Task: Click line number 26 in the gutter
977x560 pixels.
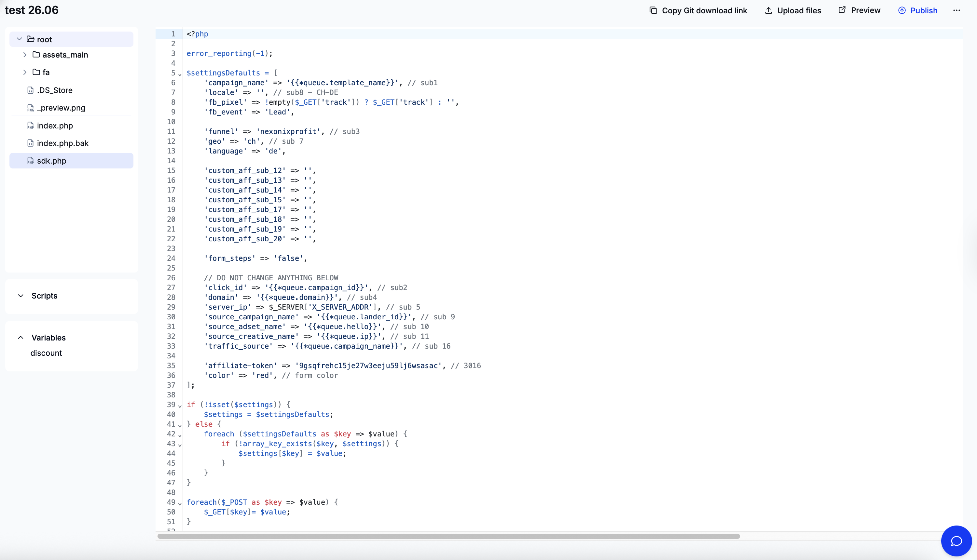Action: pyautogui.click(x=171, y=278)
